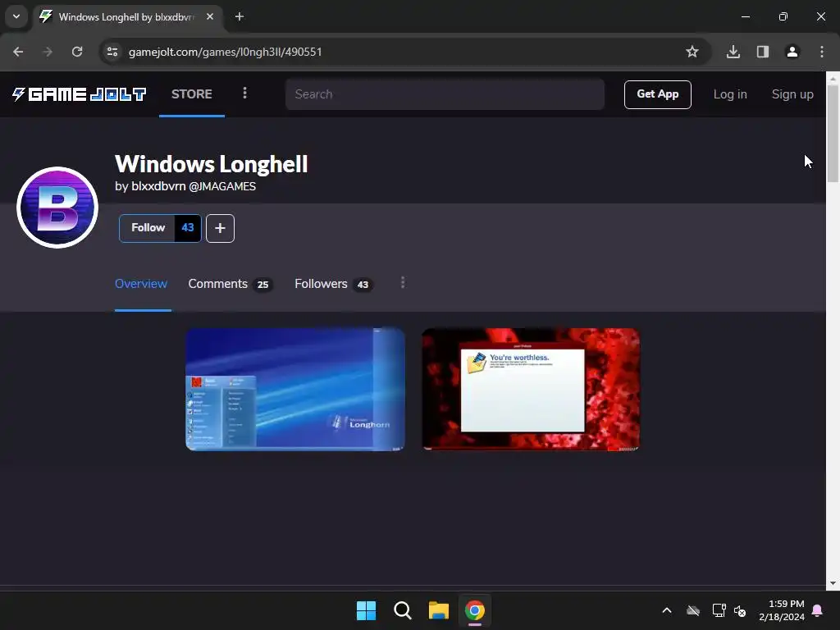Follow the Windows Longhell game

click(x=148, y=228)
